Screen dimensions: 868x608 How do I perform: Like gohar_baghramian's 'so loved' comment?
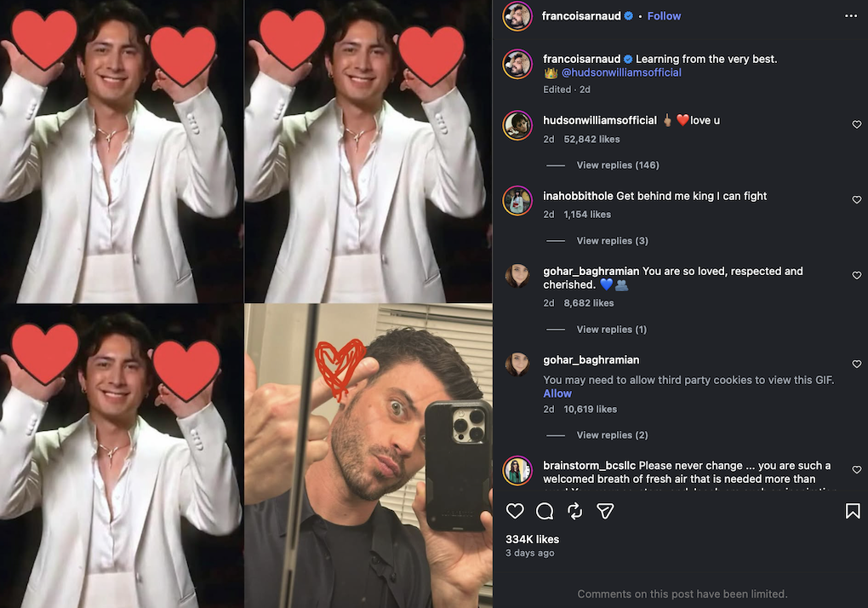[x=856, y=276]
